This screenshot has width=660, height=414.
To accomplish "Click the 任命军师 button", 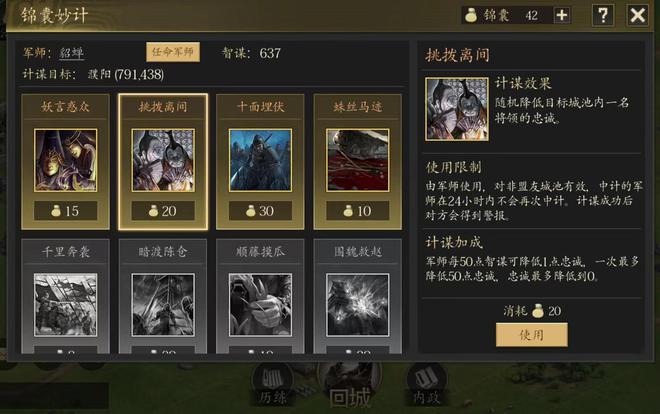I will click(x=173, y=52).
